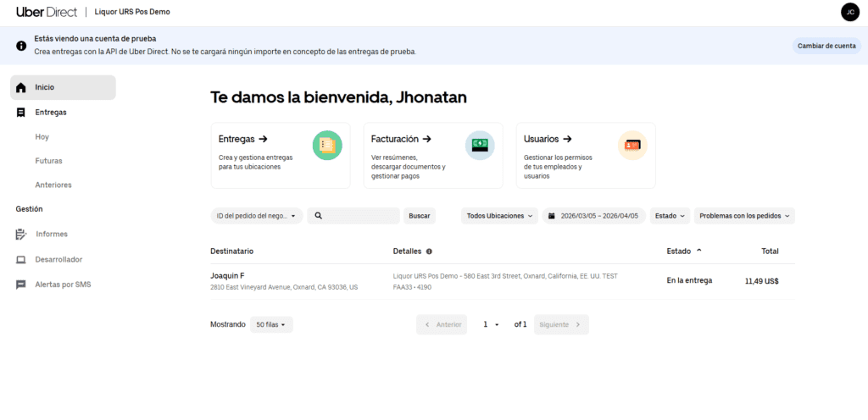868x420 pixels.
Task: Open the Usuarios card
Action: coord(587,156)
